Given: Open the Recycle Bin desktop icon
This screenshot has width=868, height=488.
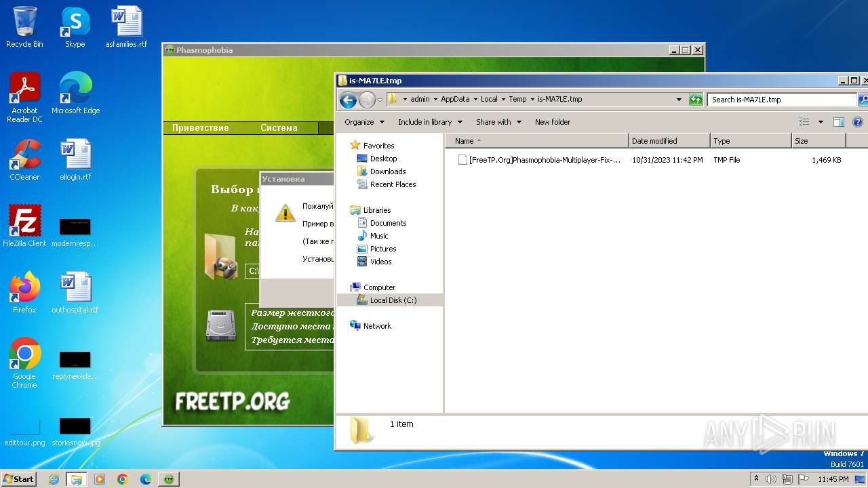Looking at the screenshot, I should pyautogui.click(x=24, y=27).
